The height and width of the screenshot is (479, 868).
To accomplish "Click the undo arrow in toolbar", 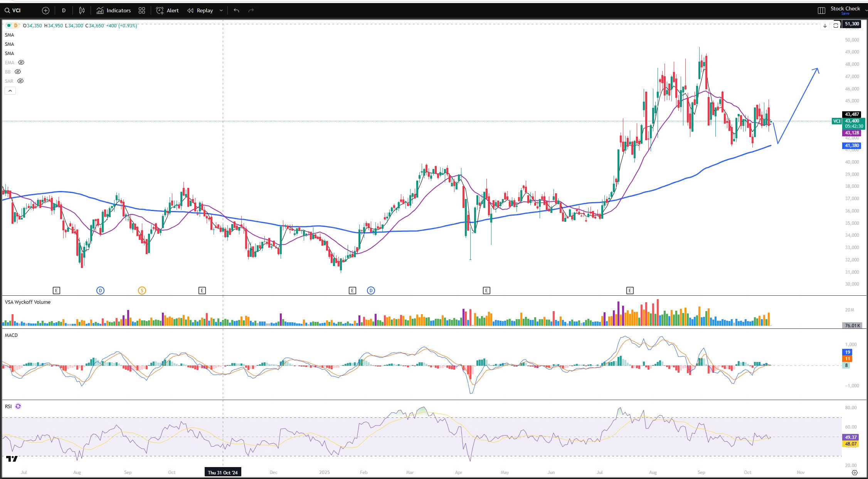I will (236, 10).
